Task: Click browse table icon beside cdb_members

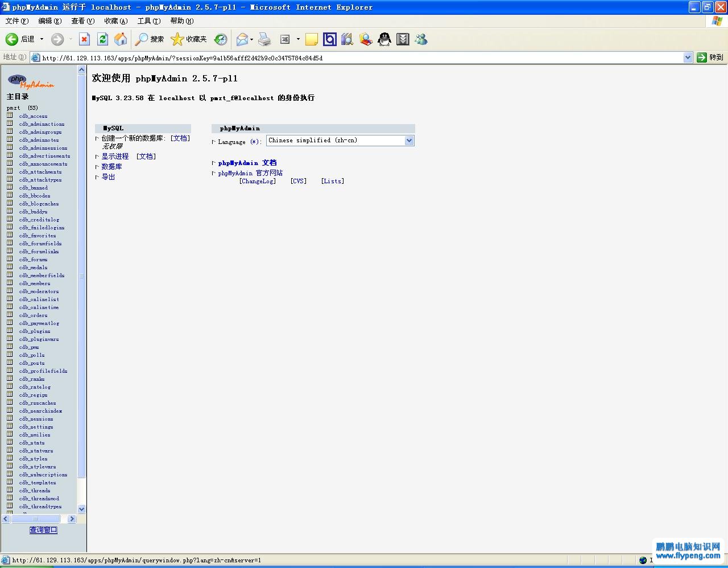Action: click(10, 283)
